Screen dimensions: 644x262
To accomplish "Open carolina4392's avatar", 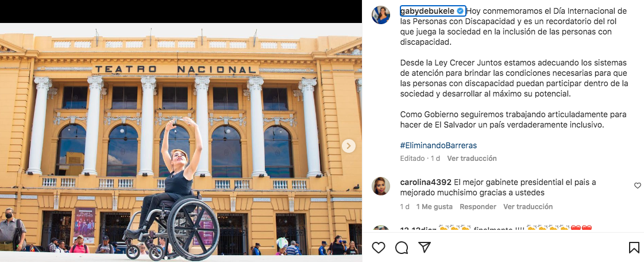I will coord(381,186).
